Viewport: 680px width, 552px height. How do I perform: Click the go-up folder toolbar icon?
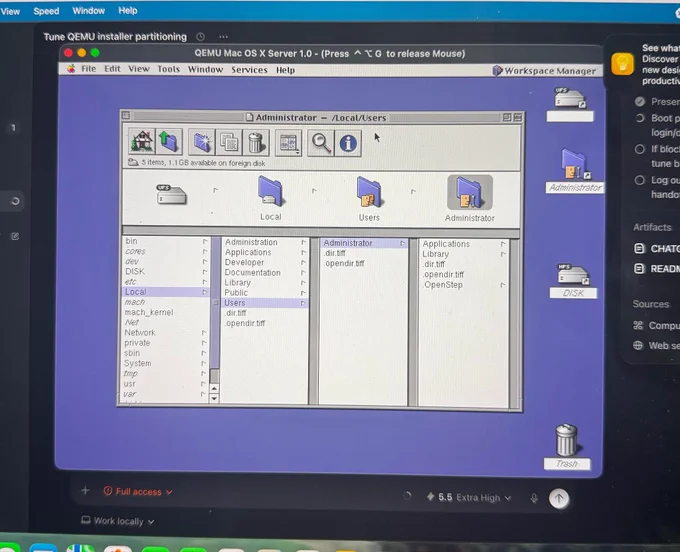[169, 142]
